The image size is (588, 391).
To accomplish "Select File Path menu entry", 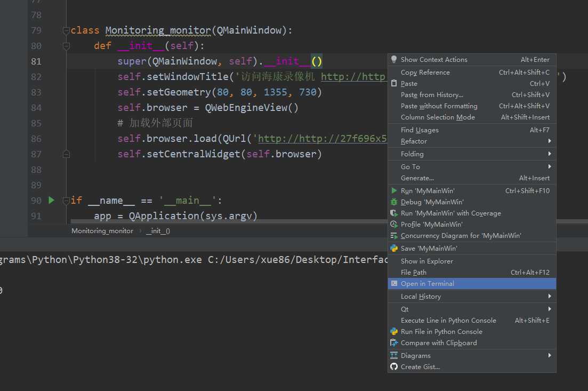I will 472,273.
